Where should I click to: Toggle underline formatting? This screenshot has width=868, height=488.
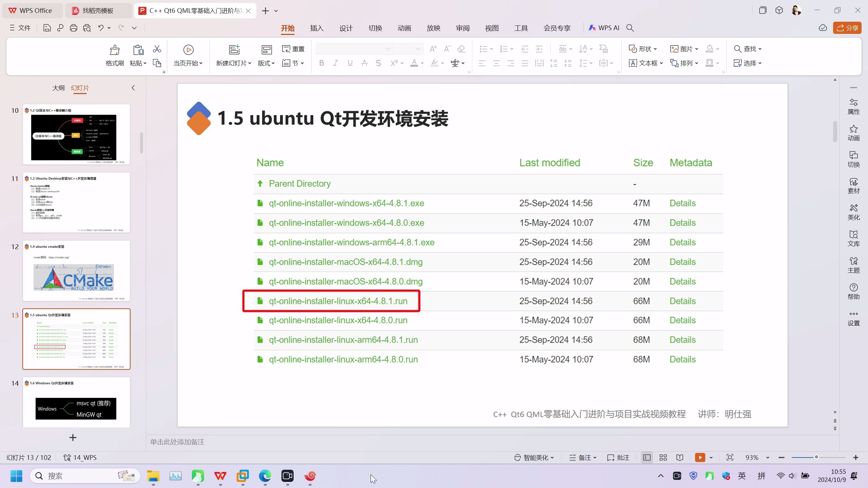(x=350, y=63)
